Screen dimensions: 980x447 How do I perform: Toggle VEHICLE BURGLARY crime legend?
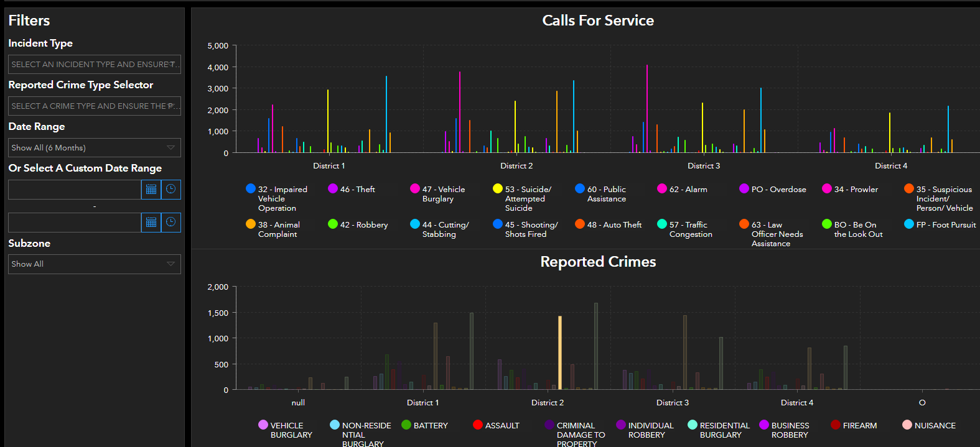tap(286, 430)
